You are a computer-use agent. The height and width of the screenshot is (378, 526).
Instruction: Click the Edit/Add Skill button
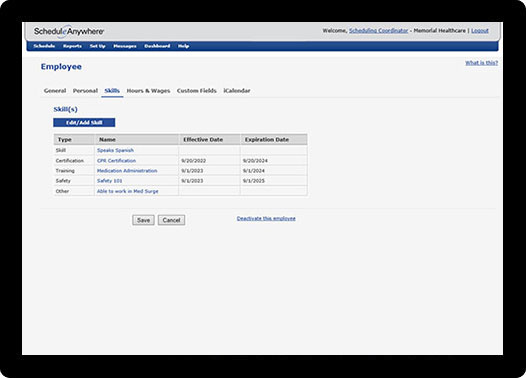84,122
